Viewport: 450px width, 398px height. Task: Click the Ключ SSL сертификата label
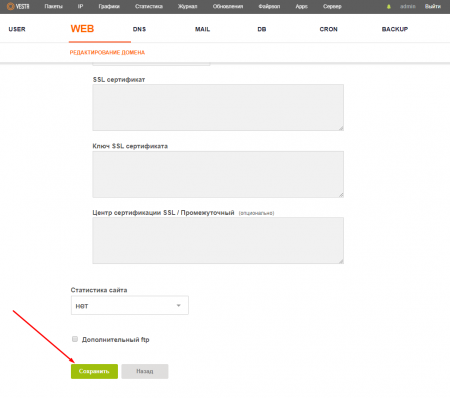(130, 146)
